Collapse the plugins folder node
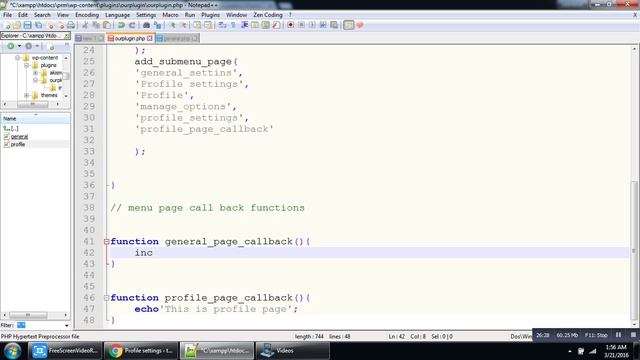This screenshot has height=360, width=640. (x=26, y=65)
